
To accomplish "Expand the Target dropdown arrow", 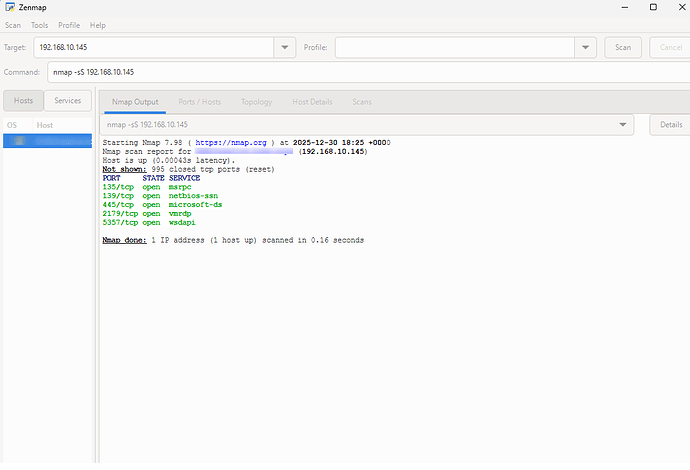I will (285, 48).
